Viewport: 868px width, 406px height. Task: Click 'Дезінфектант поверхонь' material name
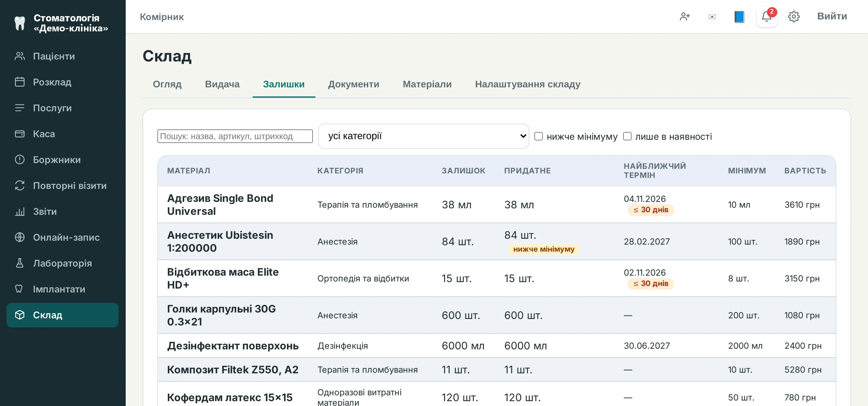[x=233, y=346]
